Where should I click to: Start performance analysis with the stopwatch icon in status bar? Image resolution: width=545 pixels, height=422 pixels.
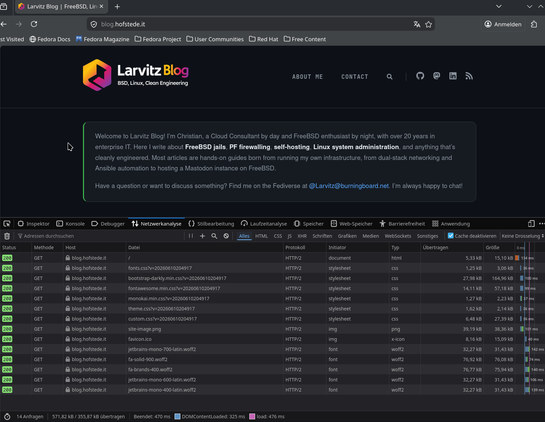pyautogui.click(x=7, y=416)
